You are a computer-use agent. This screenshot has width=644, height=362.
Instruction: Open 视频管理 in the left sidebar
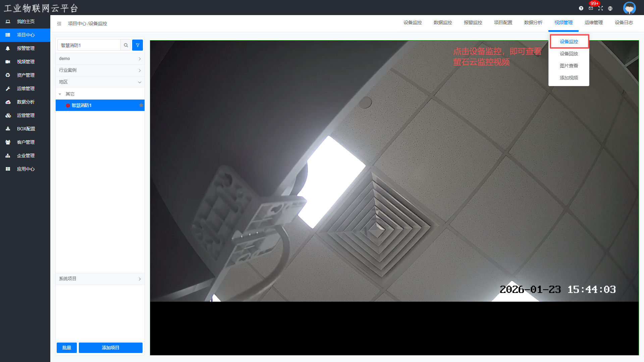[x=25, y=62]
